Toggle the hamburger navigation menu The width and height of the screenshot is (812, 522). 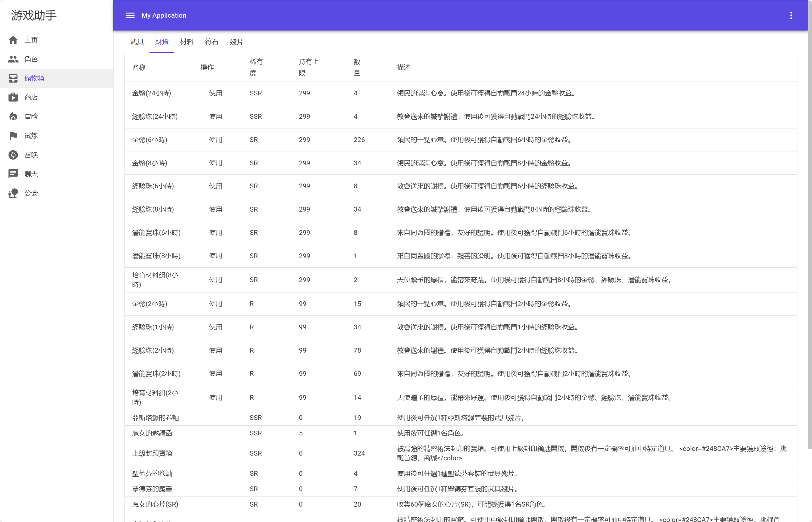pyautogui.click(x=130, y=16)
